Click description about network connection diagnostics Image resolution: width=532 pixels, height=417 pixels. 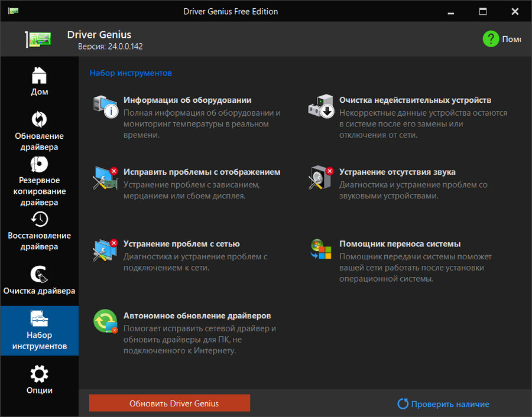(x=196, y=262)
